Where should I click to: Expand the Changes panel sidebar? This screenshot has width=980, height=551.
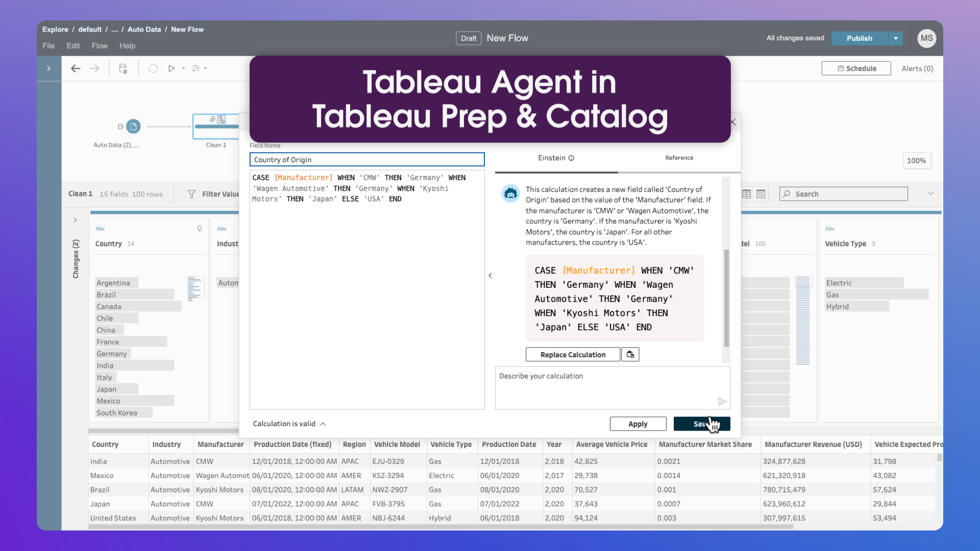point(76,220)
